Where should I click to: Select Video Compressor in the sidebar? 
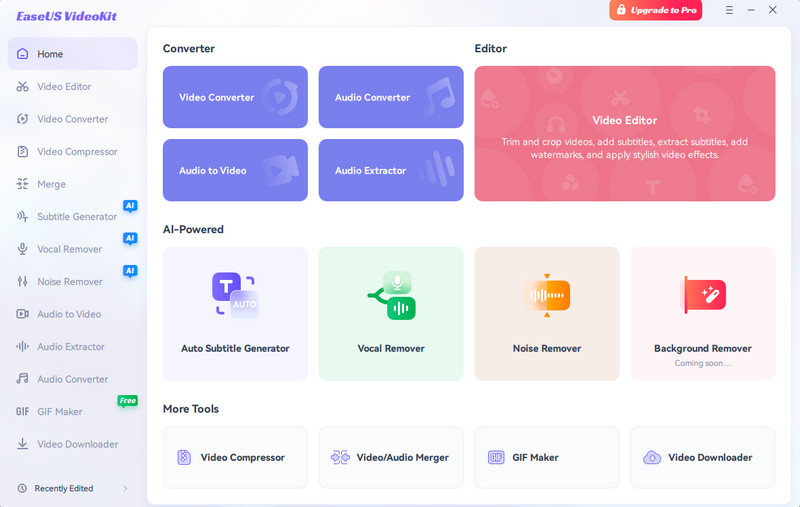[x=72, y=151]
